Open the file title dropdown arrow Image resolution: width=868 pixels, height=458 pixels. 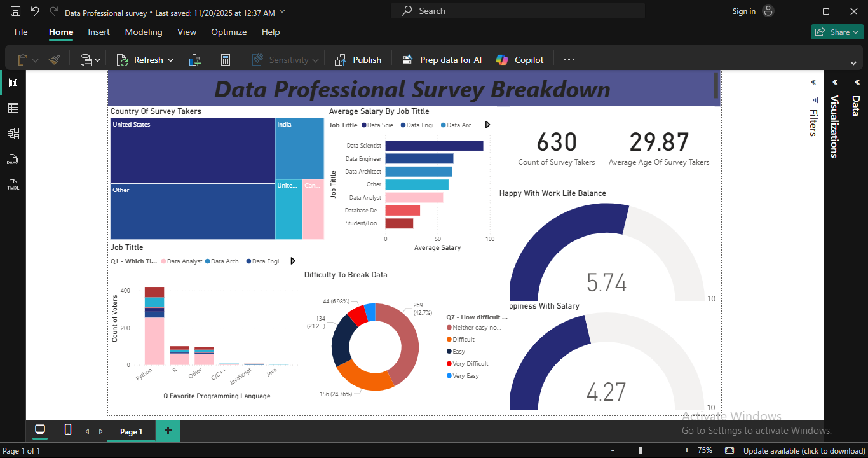tap(282, 12)
